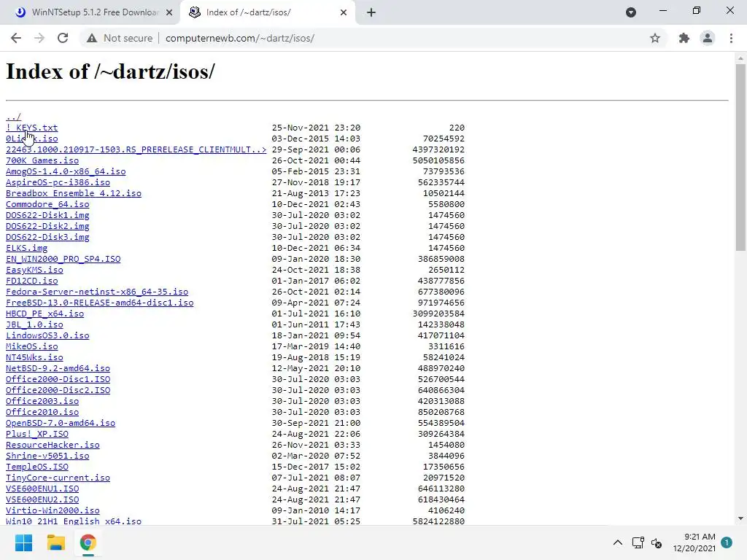
Task: Click the Chrome taskbar icon
Action: pos(88,542)
